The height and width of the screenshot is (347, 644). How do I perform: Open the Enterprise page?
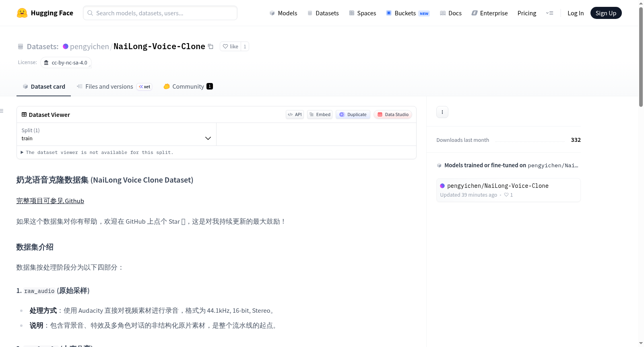click(x=490, y=13)
